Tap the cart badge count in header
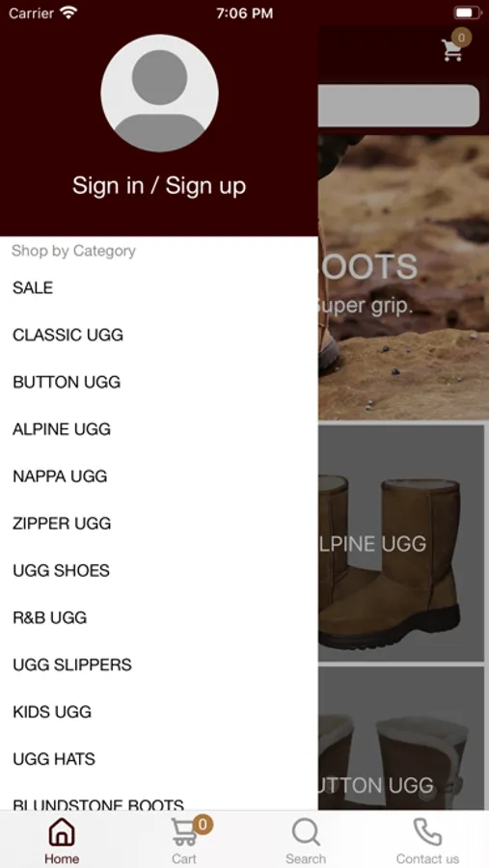489x868 pixels. coord(461,38)
